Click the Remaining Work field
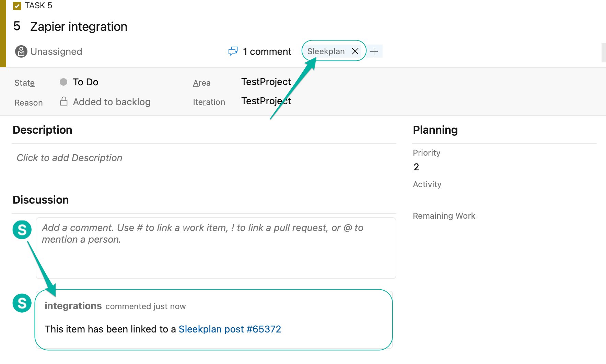Viewport: 606px width, 364px height. click(x=444, y=216)
